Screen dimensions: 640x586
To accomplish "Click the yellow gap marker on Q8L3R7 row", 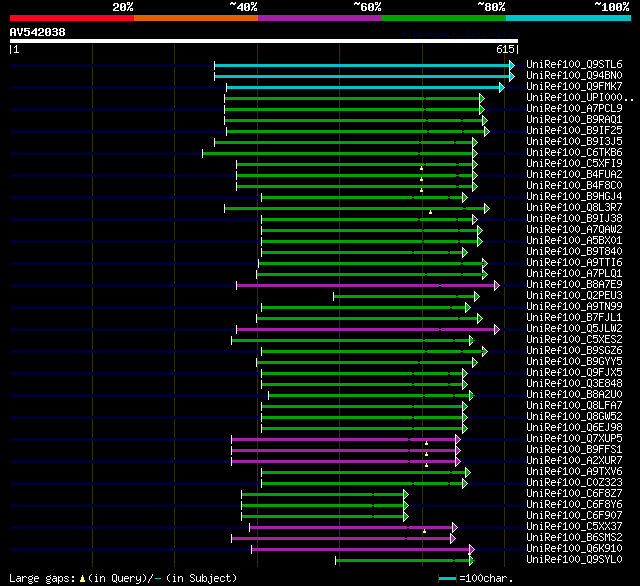I will (430, 212).
